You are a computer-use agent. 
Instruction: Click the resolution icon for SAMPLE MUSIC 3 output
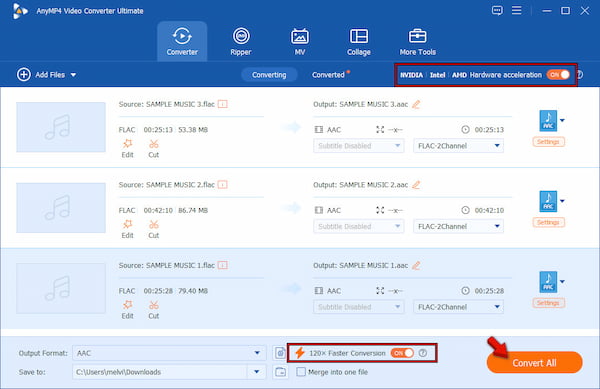pos(380,130)
